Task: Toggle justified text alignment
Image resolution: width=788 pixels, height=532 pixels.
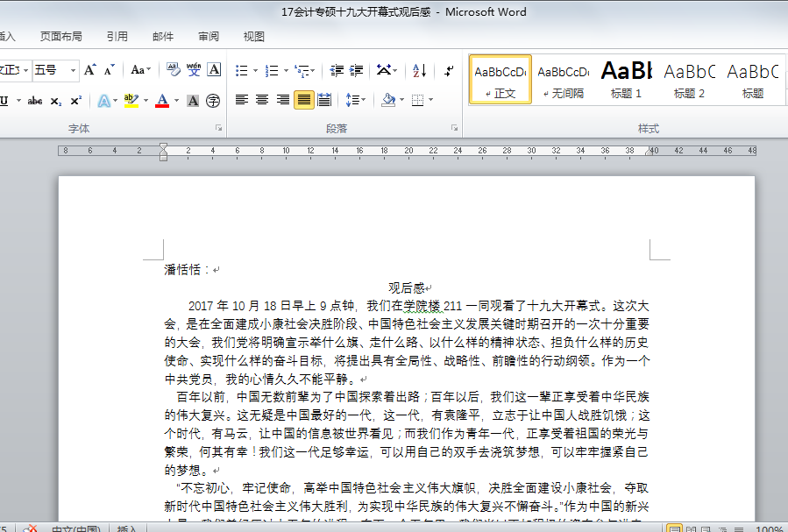Action: [303, 100]
